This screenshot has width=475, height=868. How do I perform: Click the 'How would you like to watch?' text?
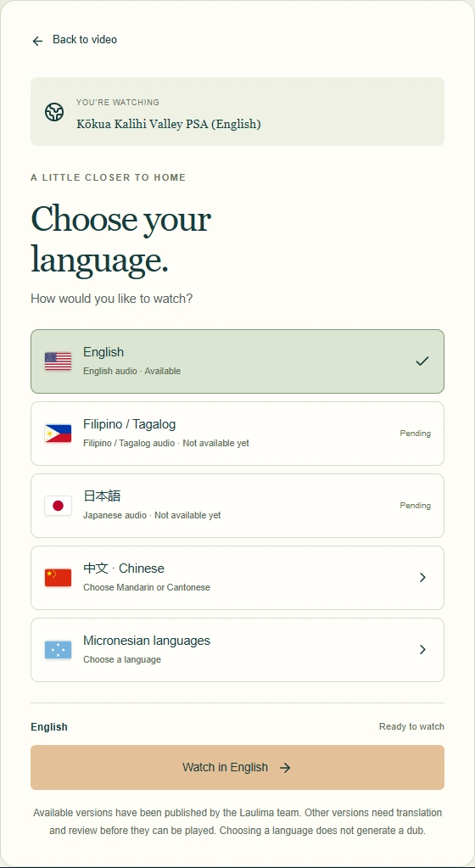click(112, 299)
